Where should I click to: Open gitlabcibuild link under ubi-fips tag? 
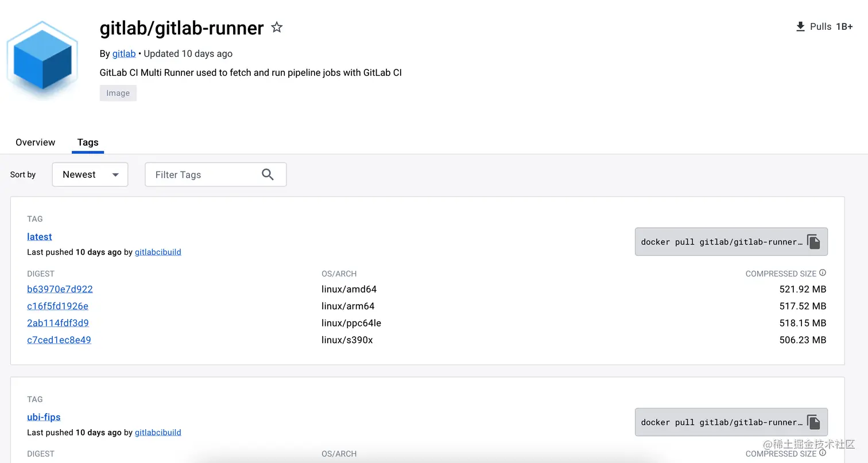(158, 432)
